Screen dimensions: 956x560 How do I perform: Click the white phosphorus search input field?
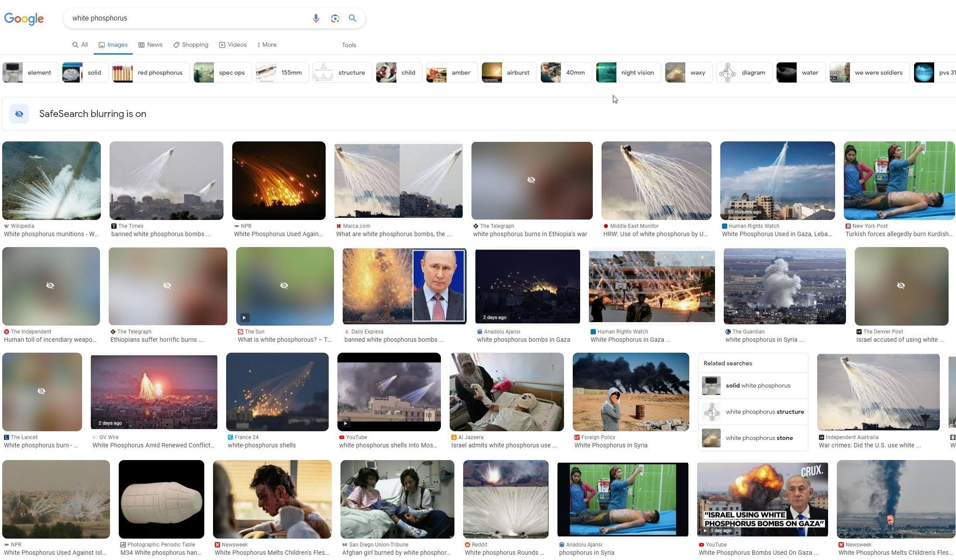tap(188, 18)
